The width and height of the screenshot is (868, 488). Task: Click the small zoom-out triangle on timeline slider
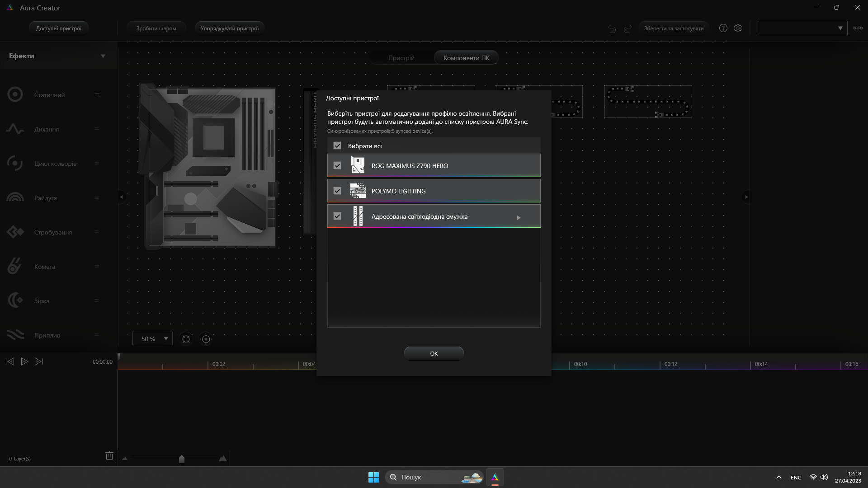click(x=125, y=459)
